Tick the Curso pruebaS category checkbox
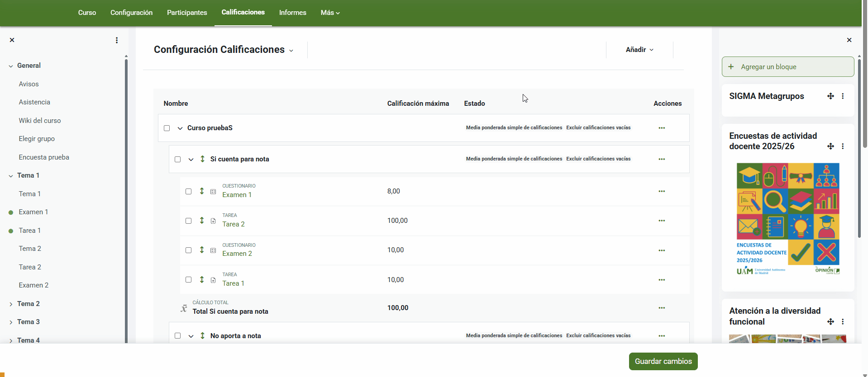 click(x=167, y=128)
